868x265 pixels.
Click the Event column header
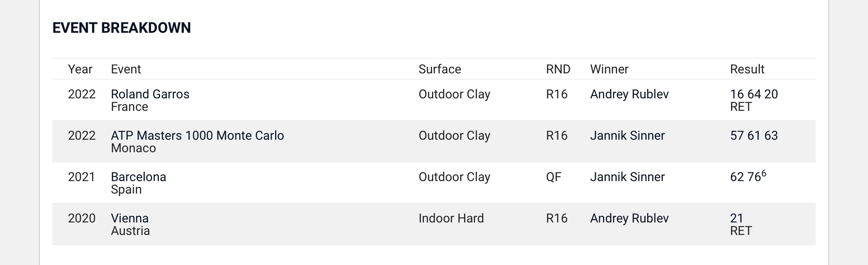tap(126, 69)
